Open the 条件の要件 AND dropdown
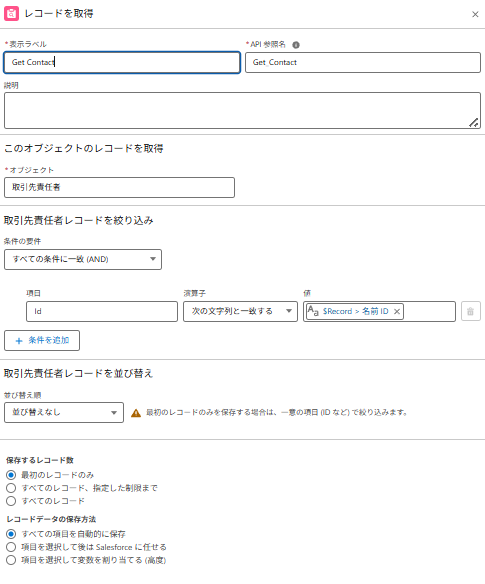The image size is (485, 584). click(x=83, y=259)
